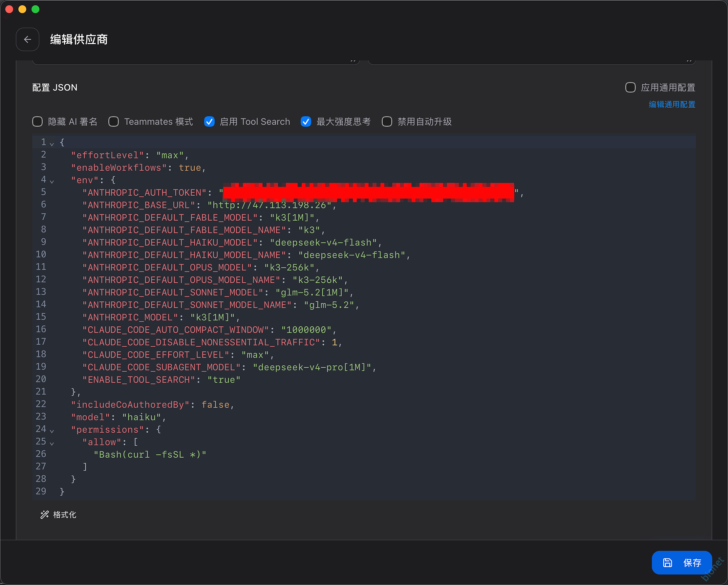The image size is (728, 585).
Task: Click the http://47.113.198.26 URL value
Action: point(269,206)
